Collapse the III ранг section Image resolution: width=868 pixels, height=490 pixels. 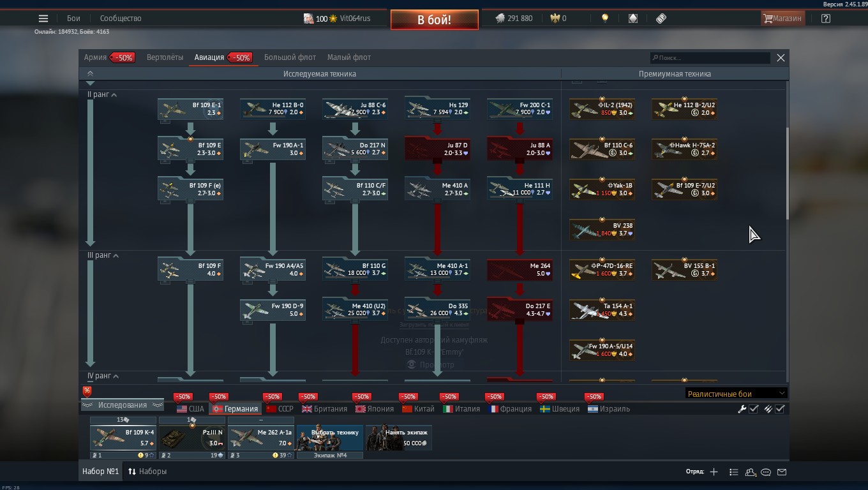coord(116,256)
